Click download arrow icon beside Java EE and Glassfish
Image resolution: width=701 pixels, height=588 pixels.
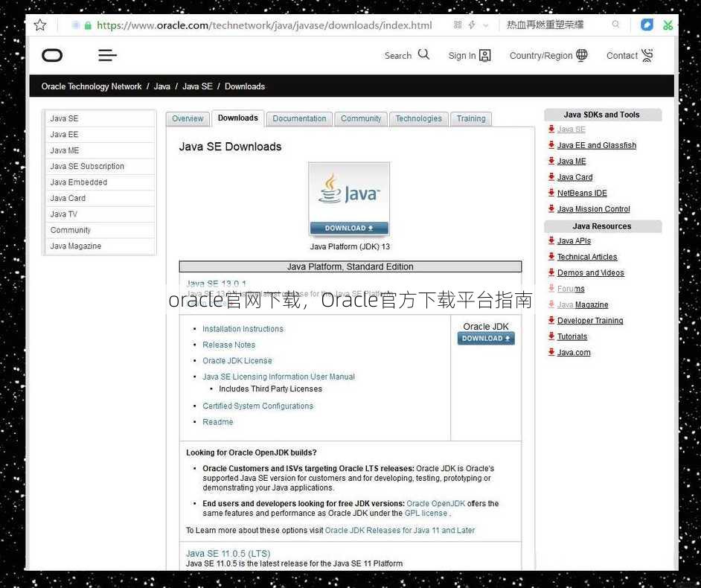[551, 145]
